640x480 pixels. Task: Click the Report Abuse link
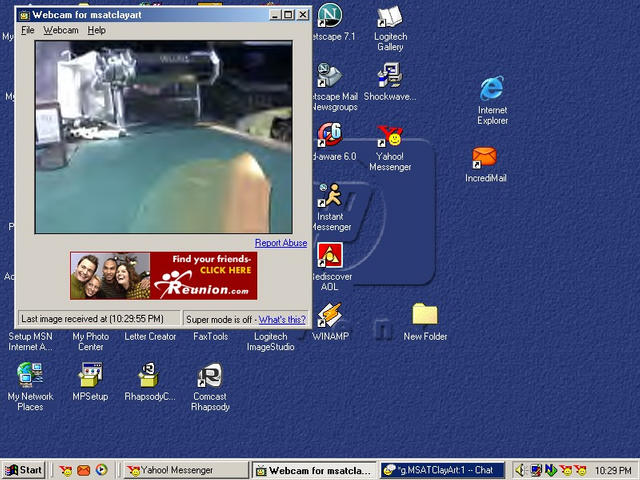click(x=281, y=243)
